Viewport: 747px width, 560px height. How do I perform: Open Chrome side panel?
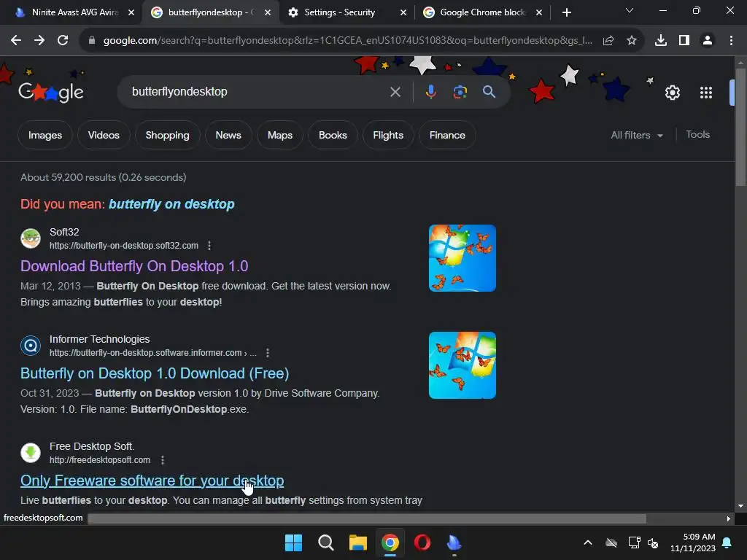684,41
